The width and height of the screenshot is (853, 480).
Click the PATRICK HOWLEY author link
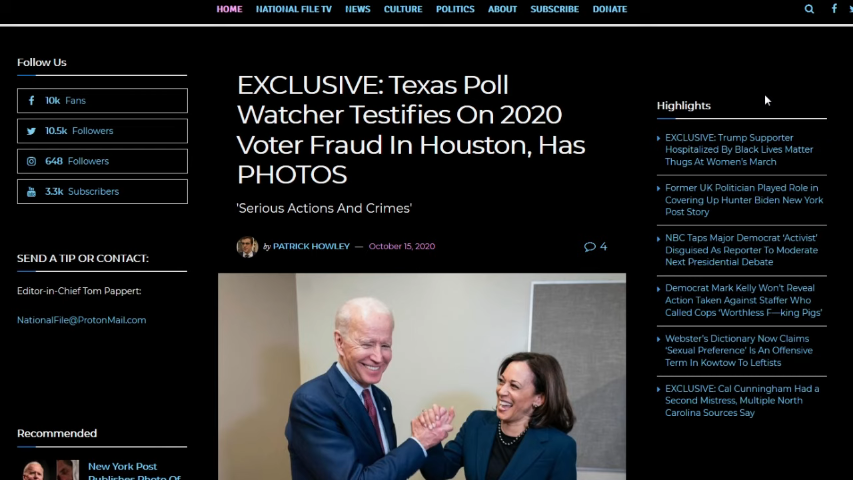(x=311, y=247)
